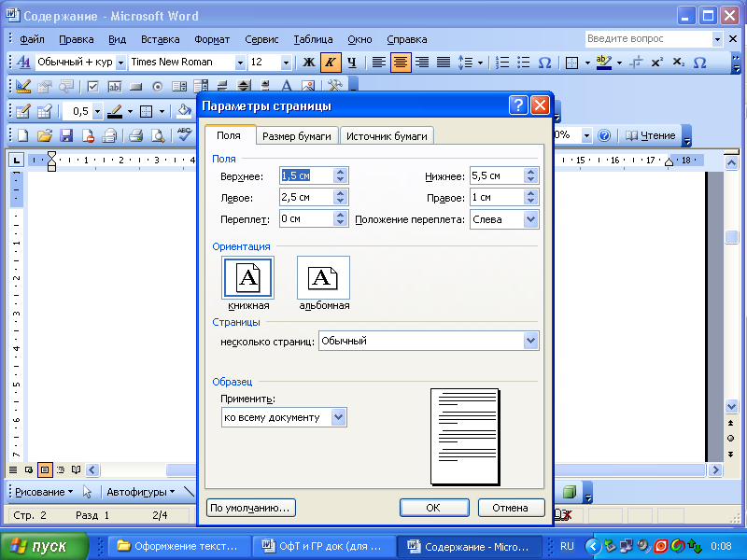Viewport: 747px width, 560px height.
Task: Expand the Автофигуры menu
Action: click(141, 492)
